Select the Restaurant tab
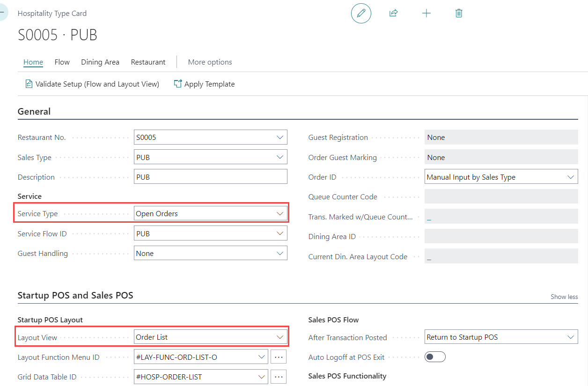This screenshot has width=588, height=386. [148, 62]
